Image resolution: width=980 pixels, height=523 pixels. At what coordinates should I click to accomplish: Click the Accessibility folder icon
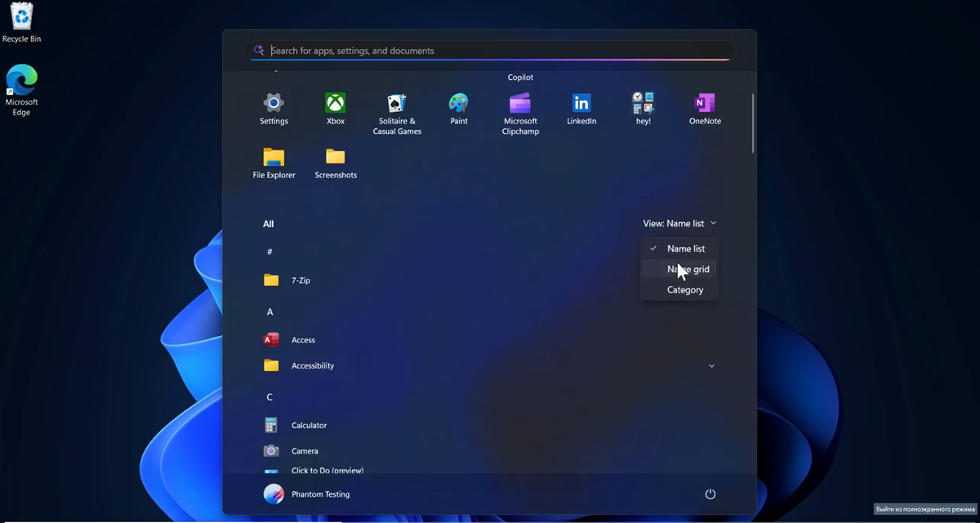(x=272, y=365)
